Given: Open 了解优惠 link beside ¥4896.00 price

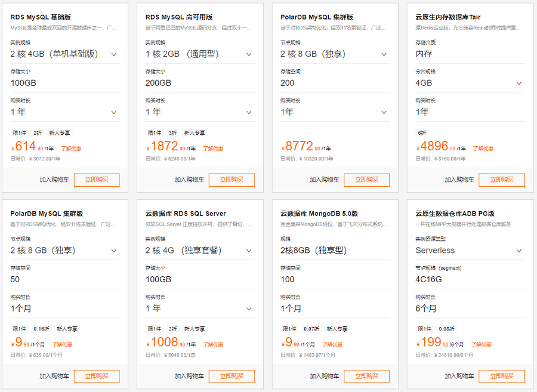Looking at the screenshot, I should (483, 149).
